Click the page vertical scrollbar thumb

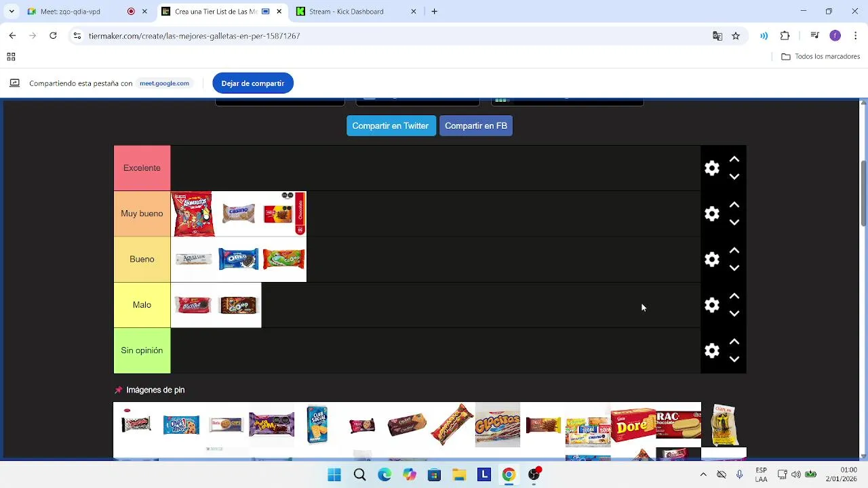[863, 193]
